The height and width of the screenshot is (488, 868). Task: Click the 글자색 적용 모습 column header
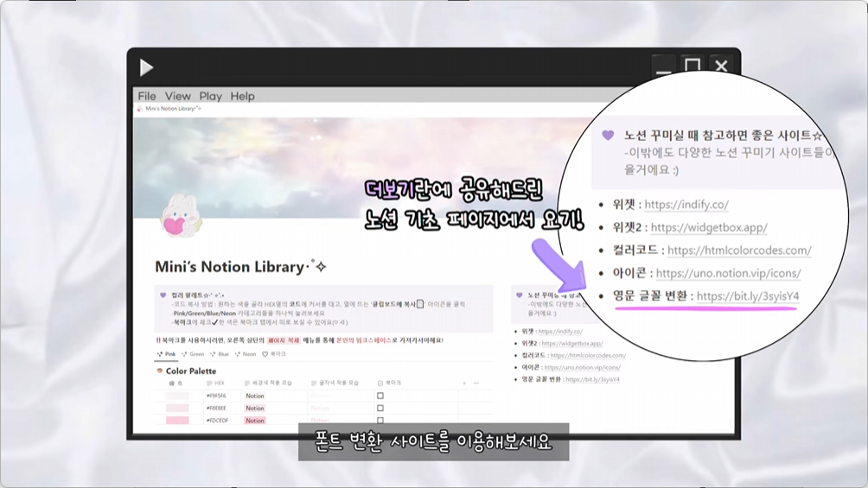click(335, 383)
